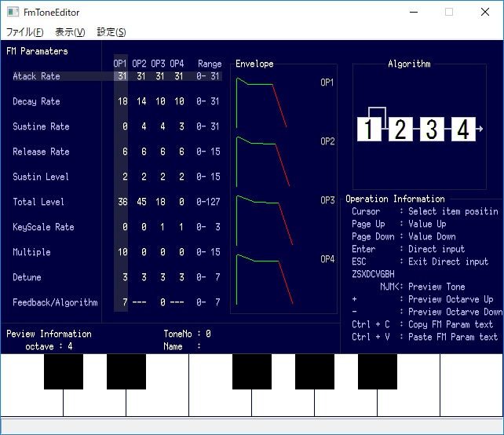Click OP2 Release Rate value 6

click(x=144, y=152)
